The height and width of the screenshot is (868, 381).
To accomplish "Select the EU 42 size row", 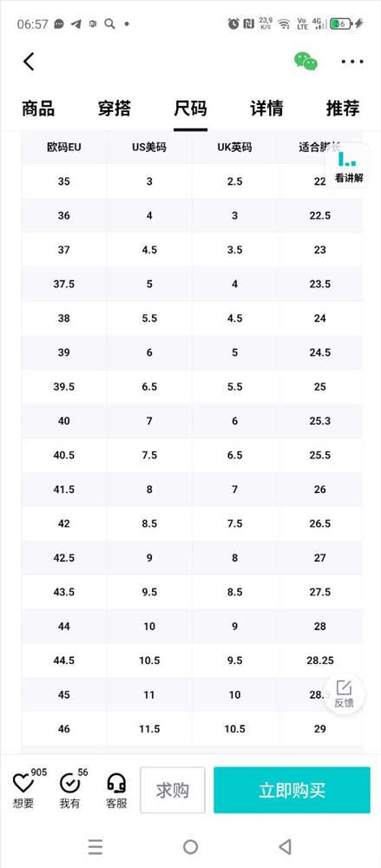I will click(x=192, y=523).
